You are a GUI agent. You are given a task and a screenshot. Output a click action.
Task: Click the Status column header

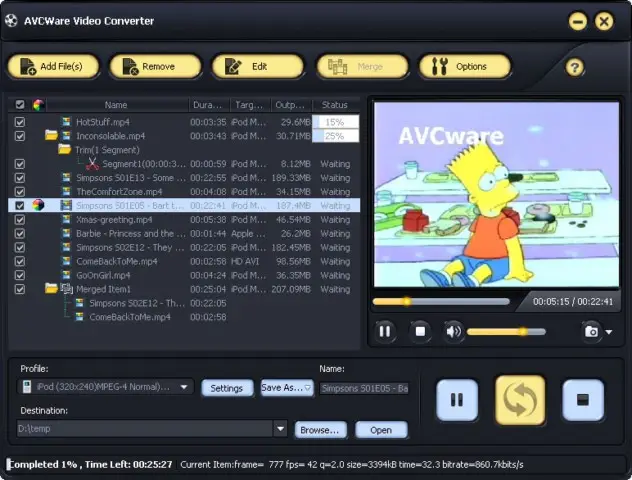click(x=336, y=105)
